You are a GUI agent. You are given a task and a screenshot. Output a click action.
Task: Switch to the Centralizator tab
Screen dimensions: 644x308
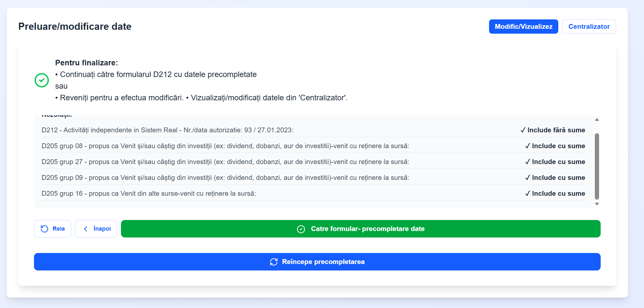589,27
